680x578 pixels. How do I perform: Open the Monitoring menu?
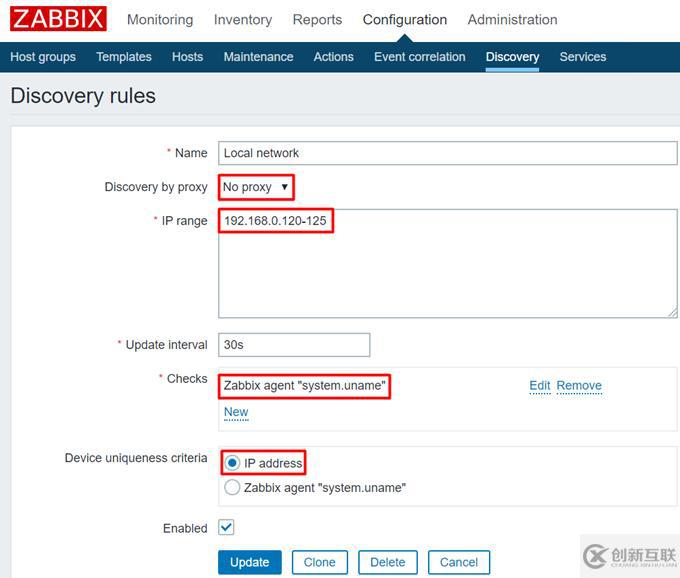point(160,20)
